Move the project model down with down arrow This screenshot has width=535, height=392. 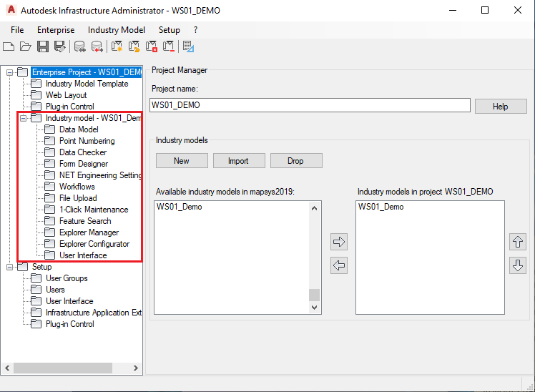518,265
